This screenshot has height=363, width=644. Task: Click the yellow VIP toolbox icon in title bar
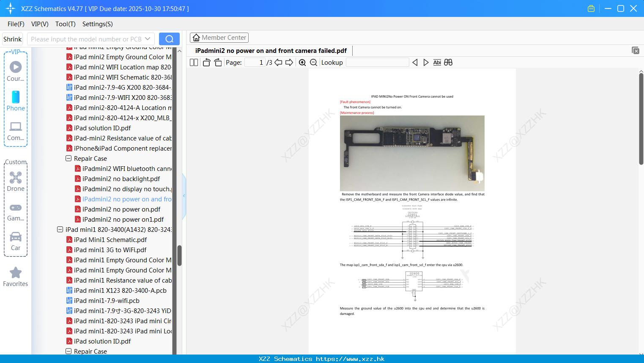(591, 8)
